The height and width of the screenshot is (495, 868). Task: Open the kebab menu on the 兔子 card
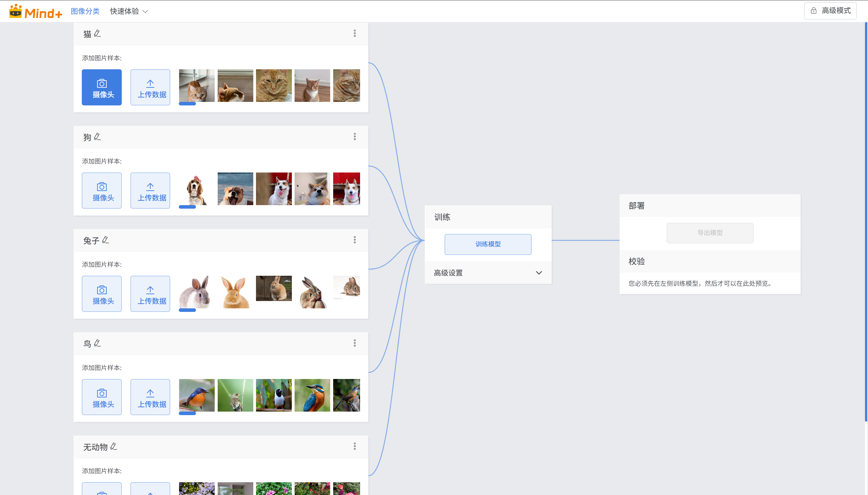(x=354, y=240)
